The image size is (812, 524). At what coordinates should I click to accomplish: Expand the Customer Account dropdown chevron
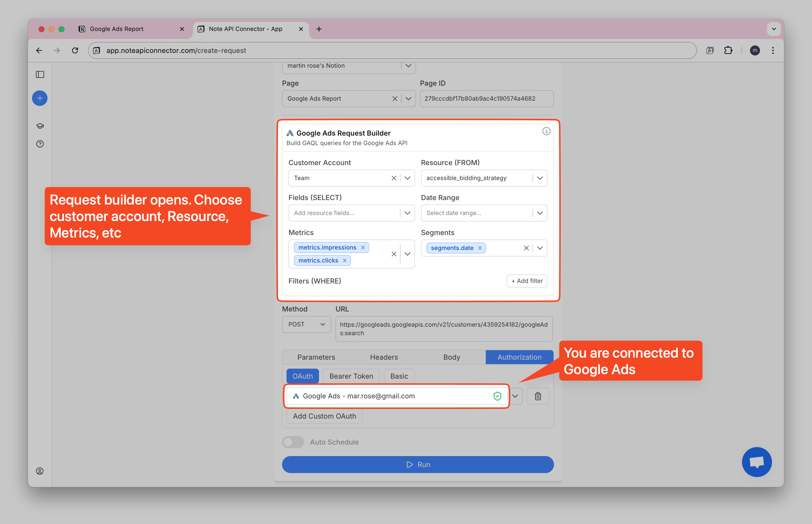(407, 178)
